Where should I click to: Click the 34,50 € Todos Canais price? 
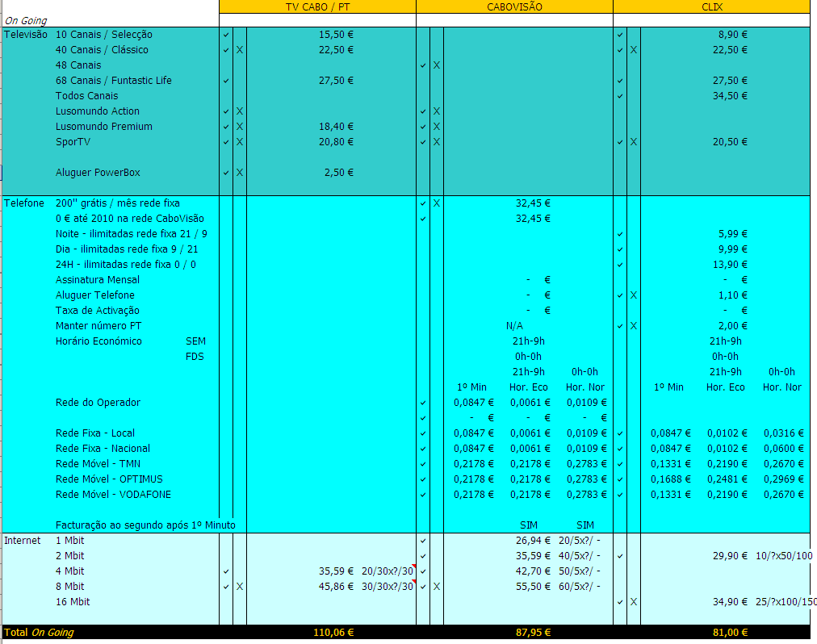click(730, 96)
